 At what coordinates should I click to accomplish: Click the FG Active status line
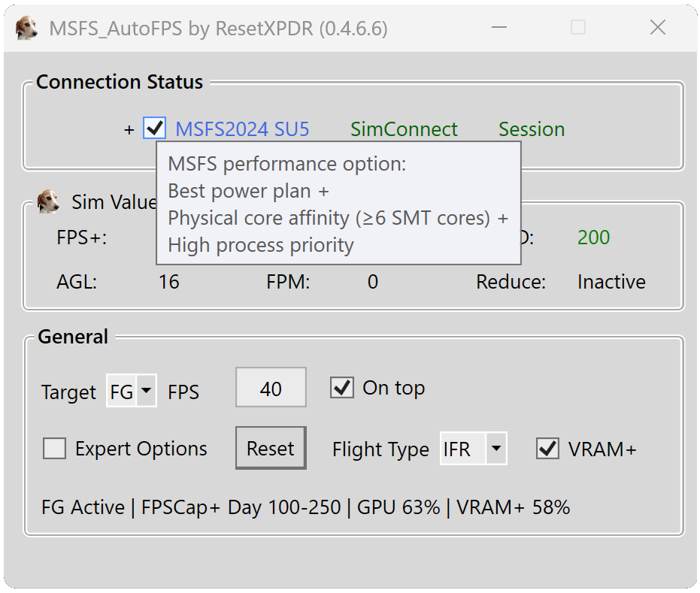pos(306,507)
